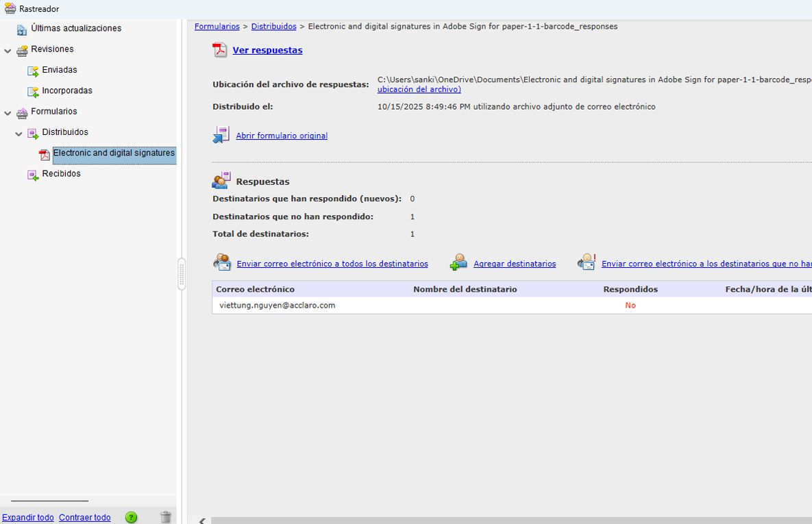812x524 pixels.
Task: Click the envelope icon for emailing non-responders
Action: coord(587,260)
